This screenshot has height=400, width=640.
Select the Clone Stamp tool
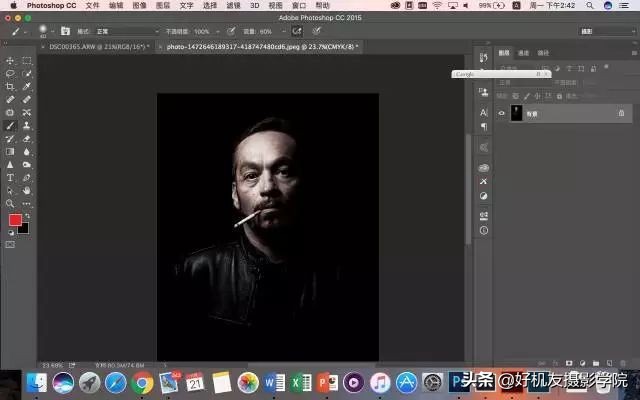pos(27,125)
